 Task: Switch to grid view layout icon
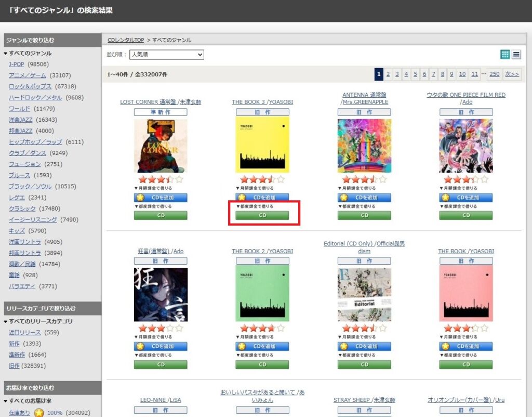coord(505,54)
